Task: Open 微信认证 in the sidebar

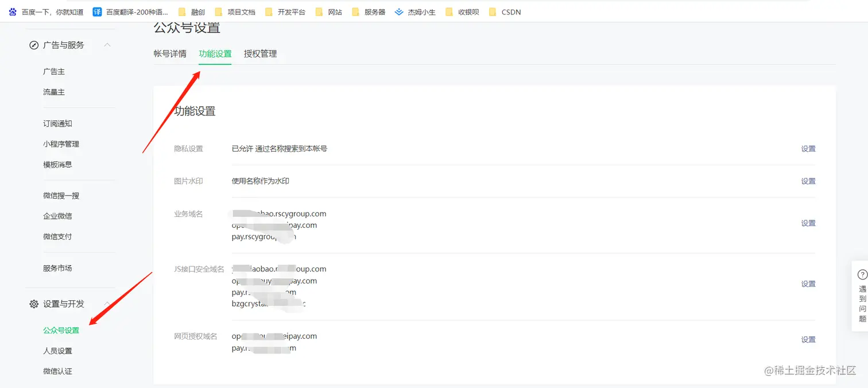Action: click(57, 371)
